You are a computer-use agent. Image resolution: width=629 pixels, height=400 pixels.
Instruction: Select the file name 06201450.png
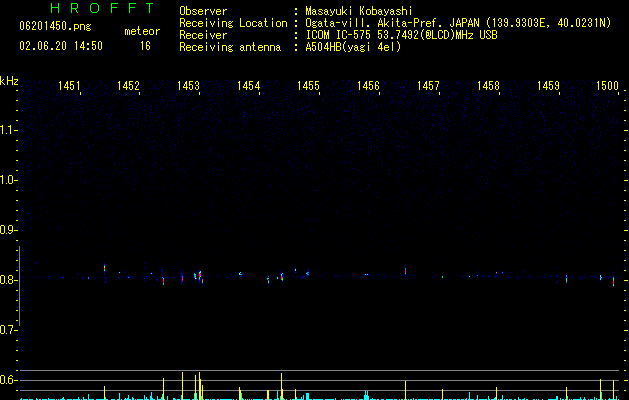coord(55,27)
